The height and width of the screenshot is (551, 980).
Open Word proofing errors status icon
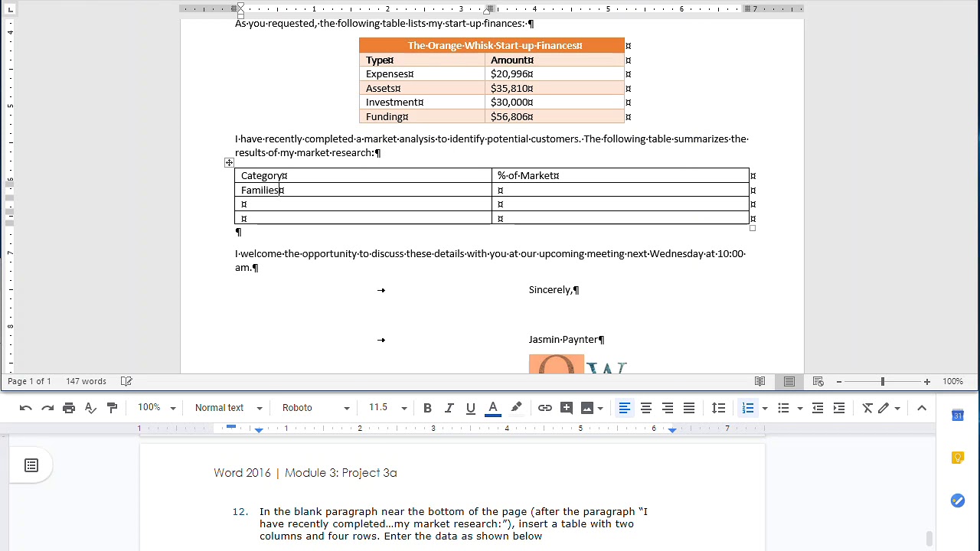tap(127, 381)
